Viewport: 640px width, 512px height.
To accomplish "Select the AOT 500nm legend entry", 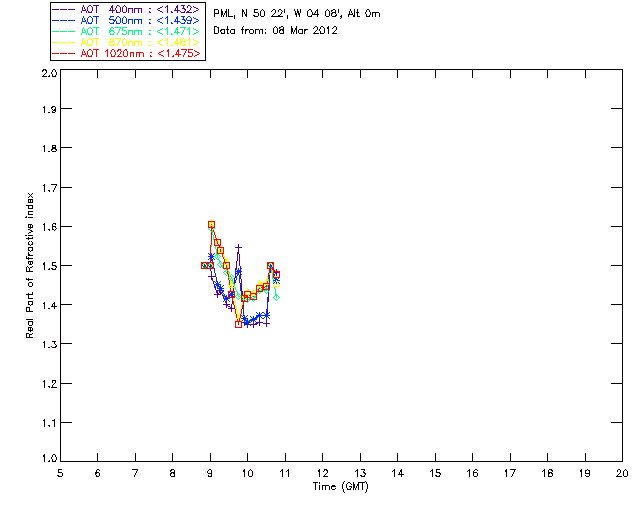I will pos(127,20).
